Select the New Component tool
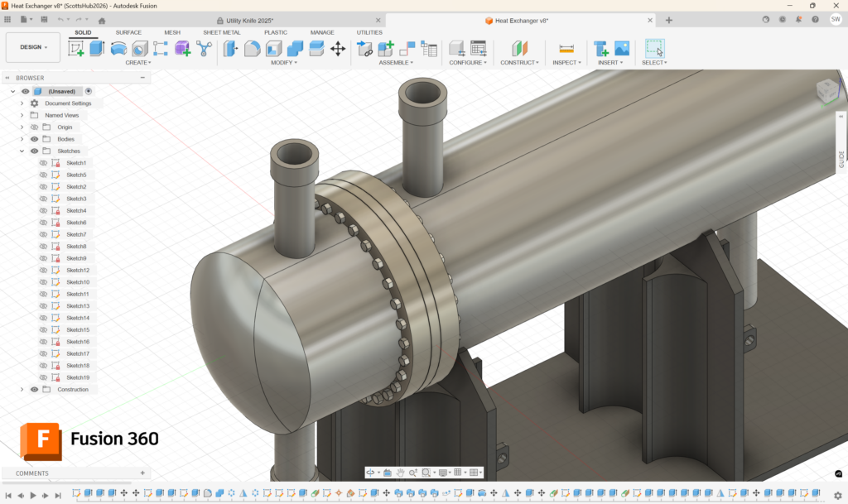848x504 pixels. 386,49
